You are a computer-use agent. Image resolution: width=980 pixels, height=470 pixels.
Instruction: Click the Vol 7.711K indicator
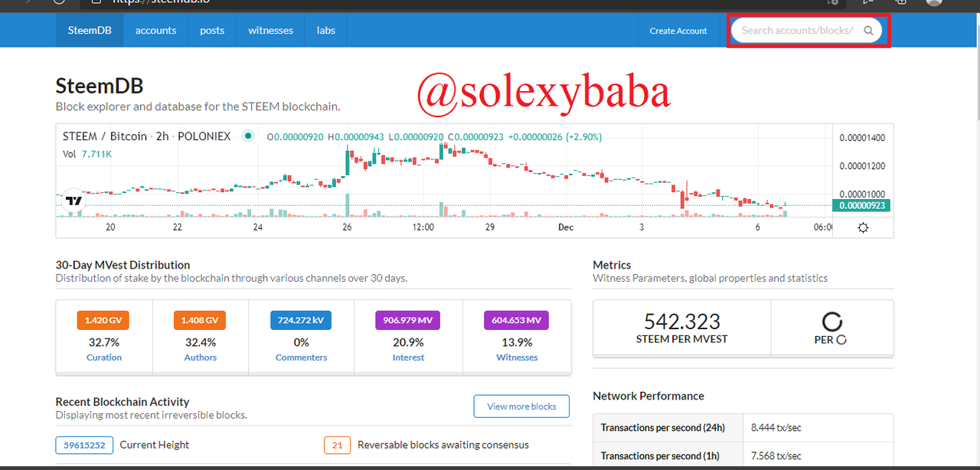[x=87, y=154]
